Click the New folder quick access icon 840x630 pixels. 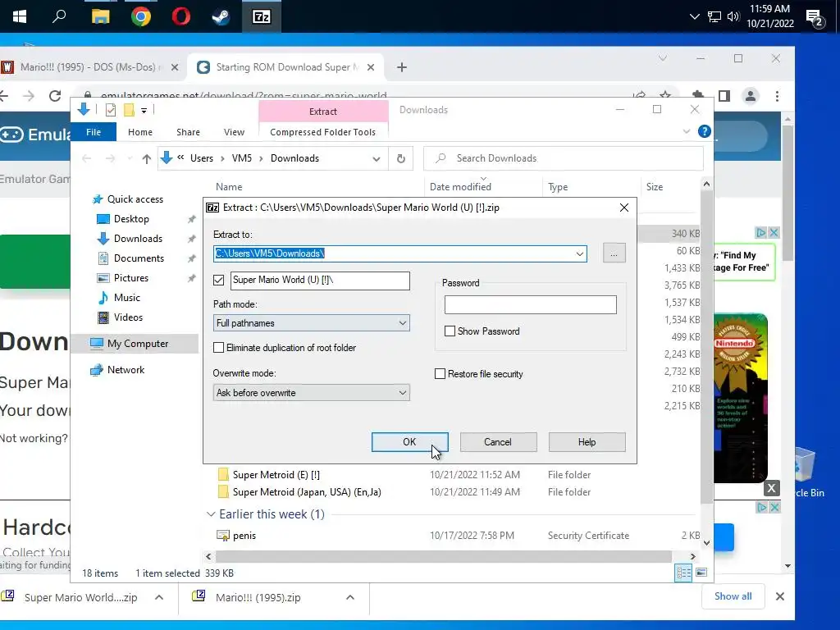129,110
